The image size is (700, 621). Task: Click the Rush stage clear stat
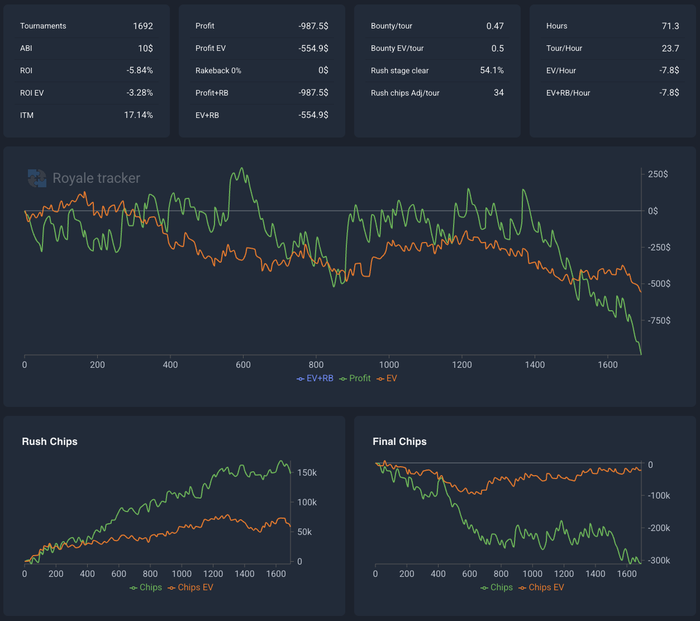pos(437,71)
